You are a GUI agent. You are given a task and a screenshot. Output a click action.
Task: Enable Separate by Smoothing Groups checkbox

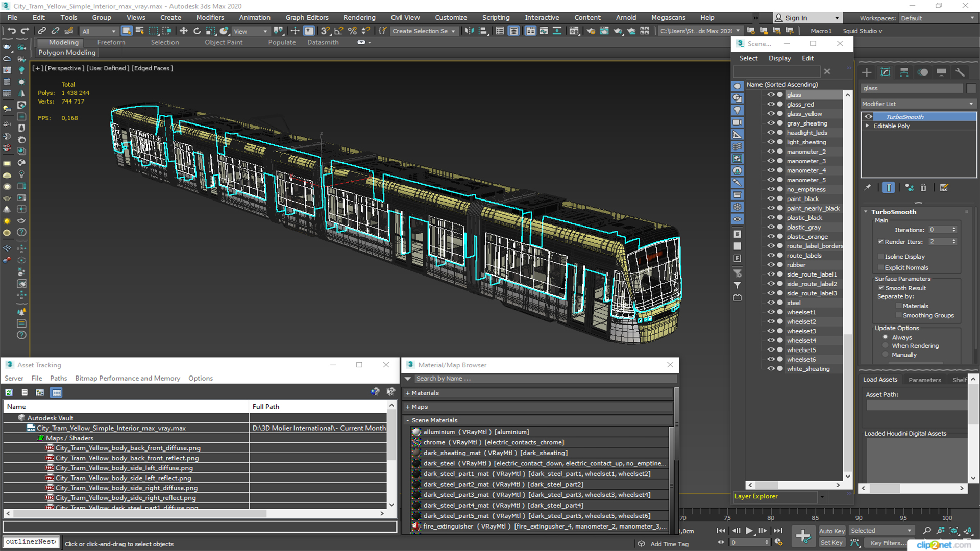coord(899,316)
